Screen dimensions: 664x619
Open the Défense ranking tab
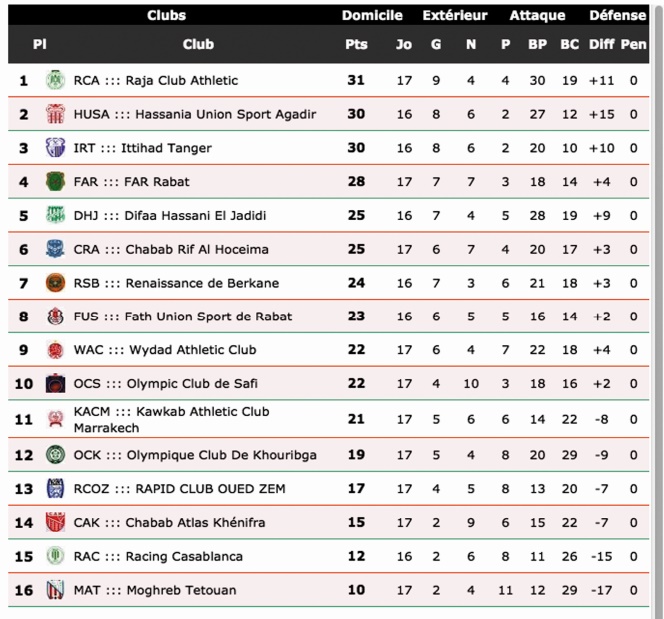pos(617,15)
